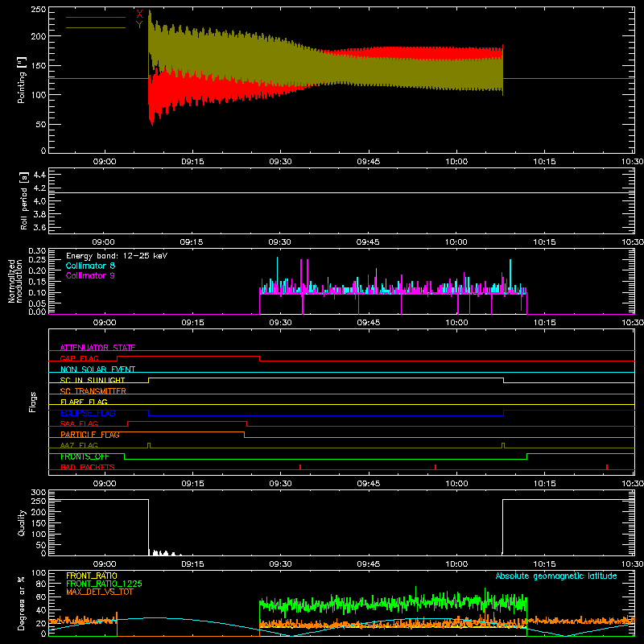Click the NON_SOLAR_EVENT flag label
644x644 pixels.
97,369
